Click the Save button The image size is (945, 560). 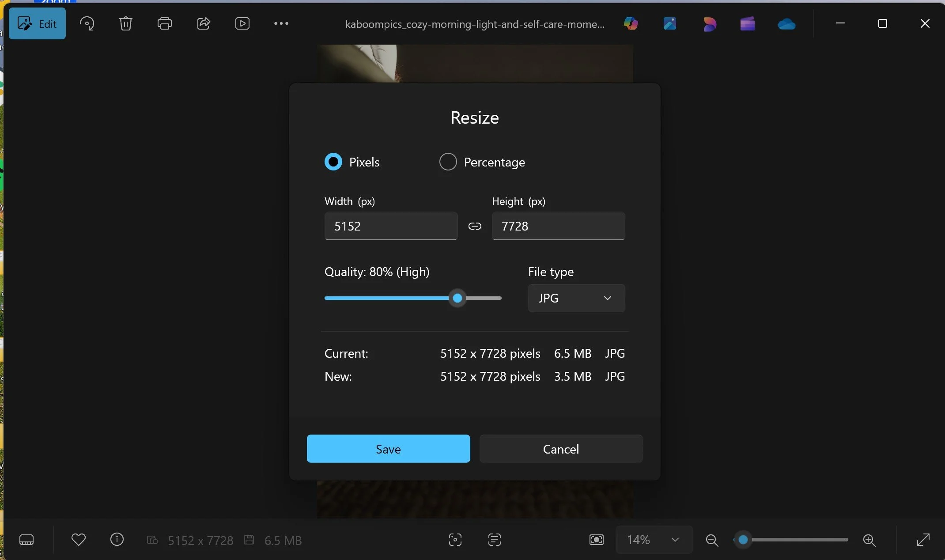click(388, 449)
